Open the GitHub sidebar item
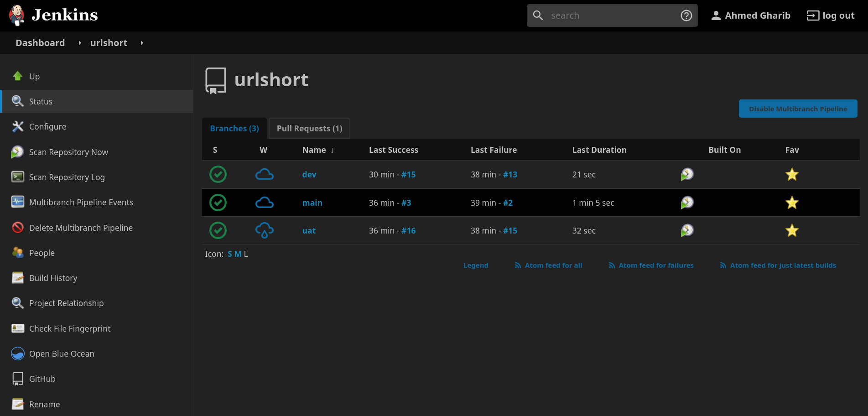The width and height of the screenshot is (868, 416). 42,379
